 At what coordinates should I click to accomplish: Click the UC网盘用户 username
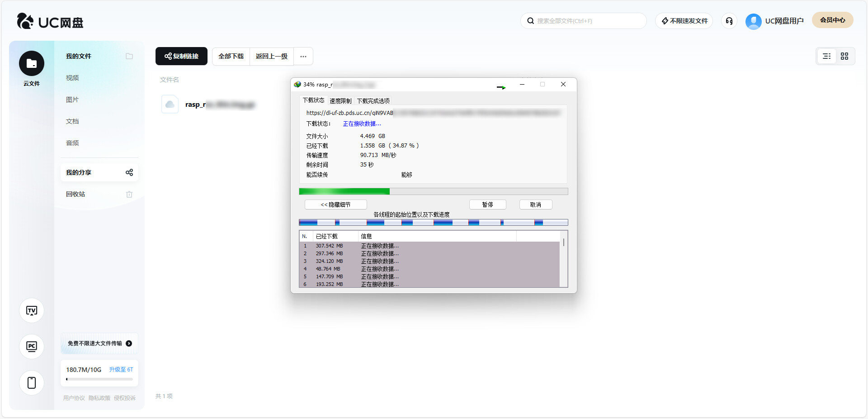[x=784, y=21]
